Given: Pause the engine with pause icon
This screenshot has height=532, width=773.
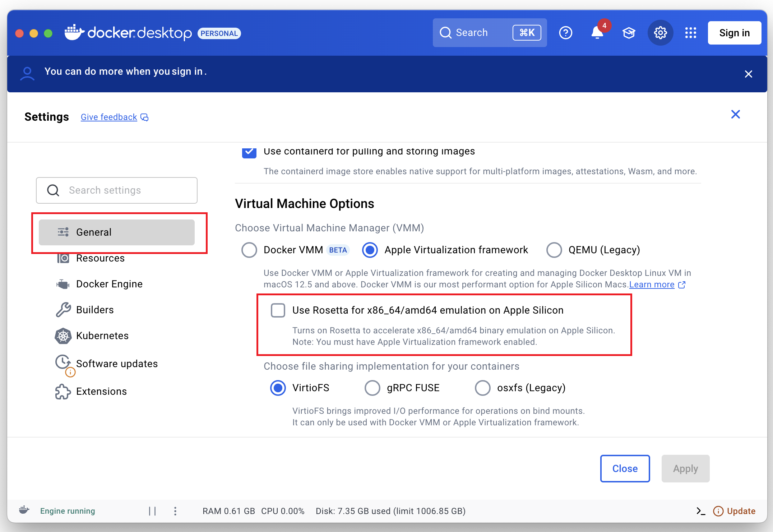Looking at the screenshot, I should click(152, 511).
